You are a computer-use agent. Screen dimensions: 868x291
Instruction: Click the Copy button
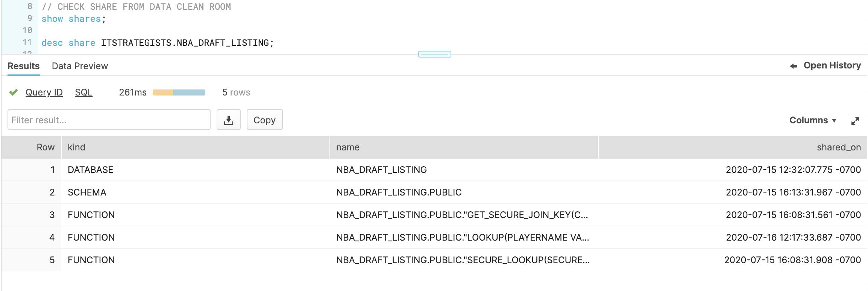[x=264, y=120]
